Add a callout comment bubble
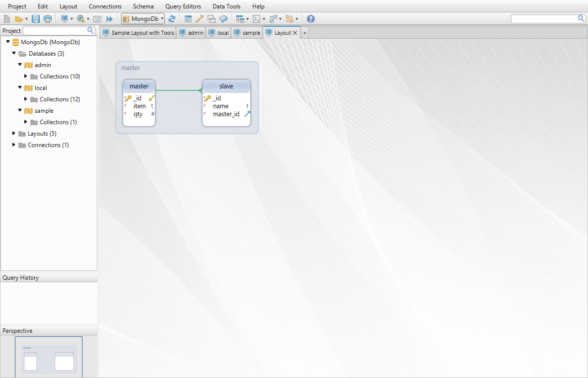Image resolution: width=588 pixels, height=378 pixels. (223, 19)
